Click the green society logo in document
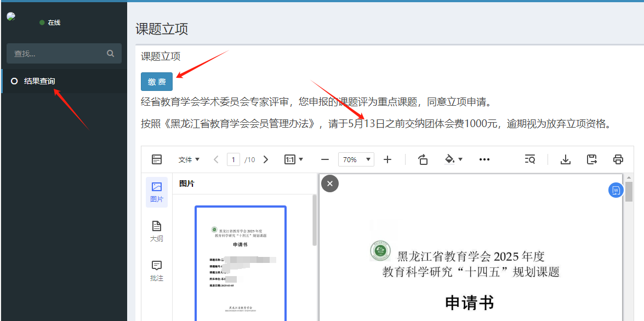644x321 pixels. tap(380, 250)
